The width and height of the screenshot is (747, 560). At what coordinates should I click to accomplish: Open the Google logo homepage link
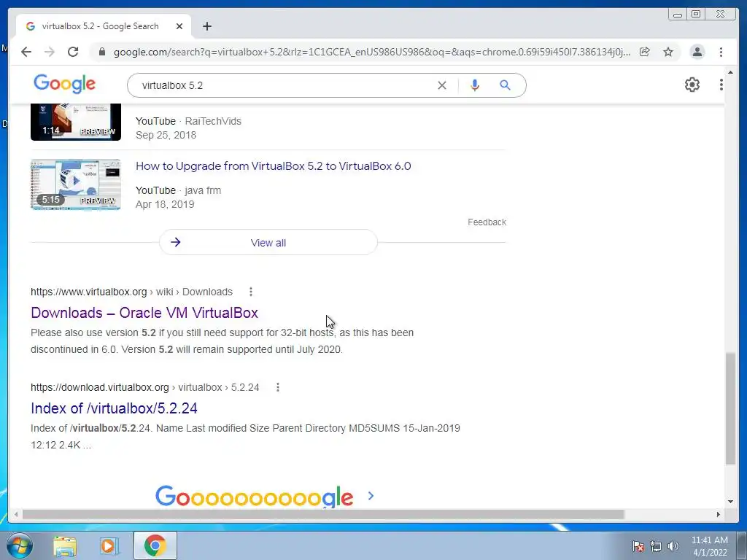pyautogui.click(x=64, y=85)
